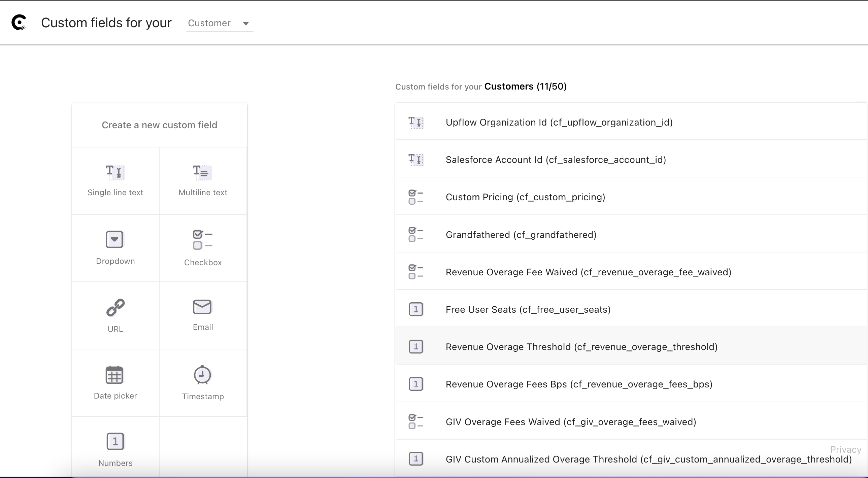868x478 pixels.
Task: Click number icon beside GIV Custom Annualized Overage Threshold
Action: tap(416, 459)
